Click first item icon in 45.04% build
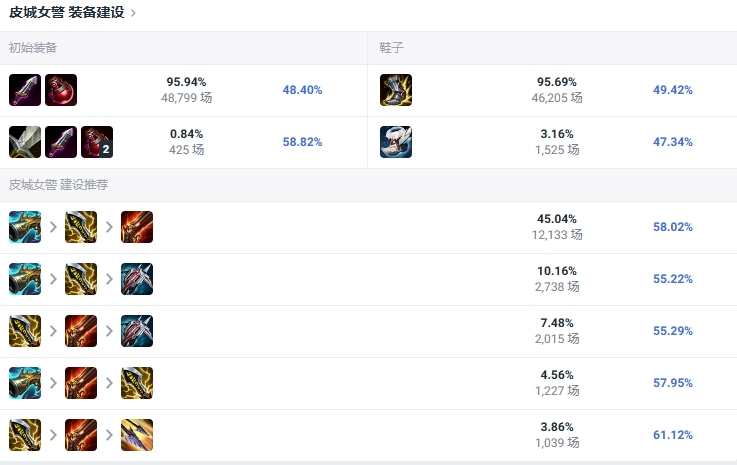 pos(25,228)
